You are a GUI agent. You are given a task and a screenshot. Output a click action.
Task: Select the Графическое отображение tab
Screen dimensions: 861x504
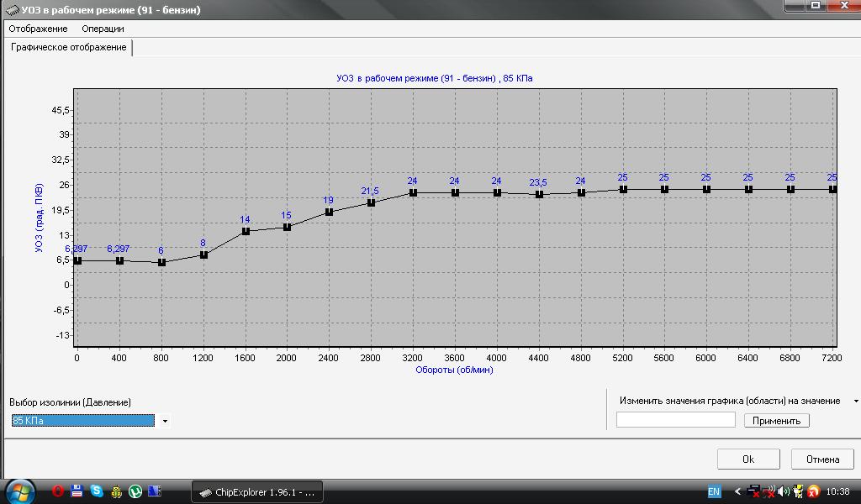tap(69, 47)
